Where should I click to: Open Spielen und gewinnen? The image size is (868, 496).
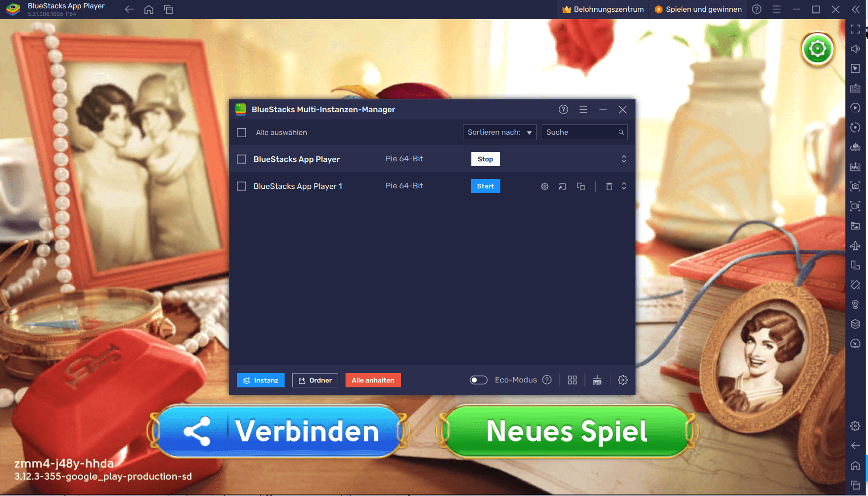pos(698,9)
